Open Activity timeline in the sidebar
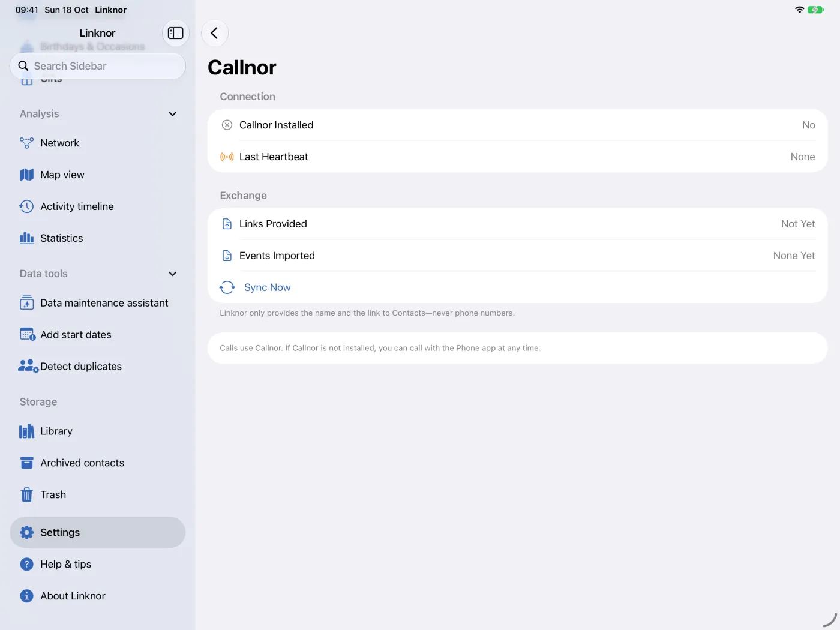This screenshot has height=630, width=840. (98, 206)
